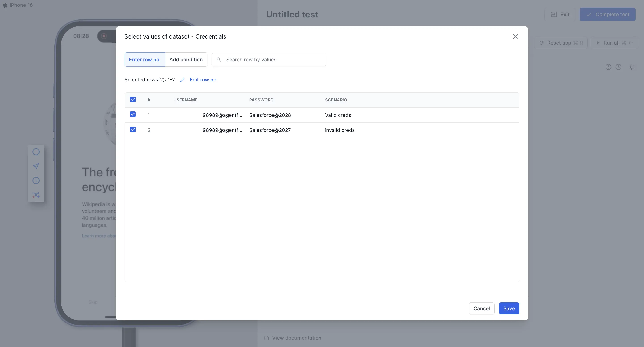This screenshot has height=347, width=644.
Task: Open the sliders settings icon
Action: tap(632, 67)
